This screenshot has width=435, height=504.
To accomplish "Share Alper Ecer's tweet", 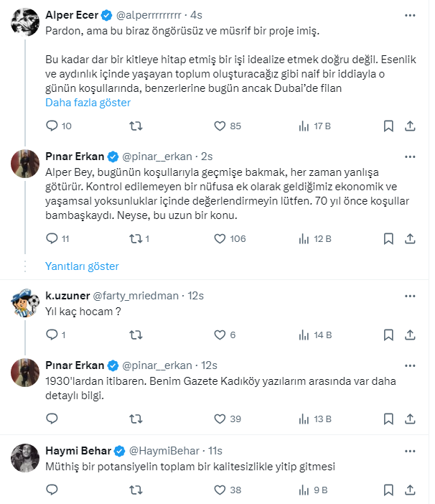I will (x=410, y=126).
